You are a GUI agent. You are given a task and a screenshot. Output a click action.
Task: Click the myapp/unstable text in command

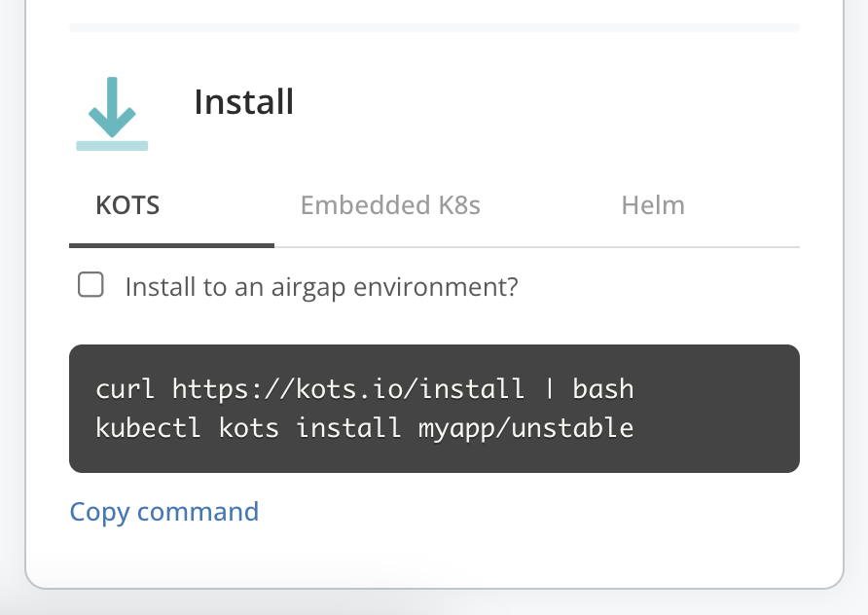[526, 427]
